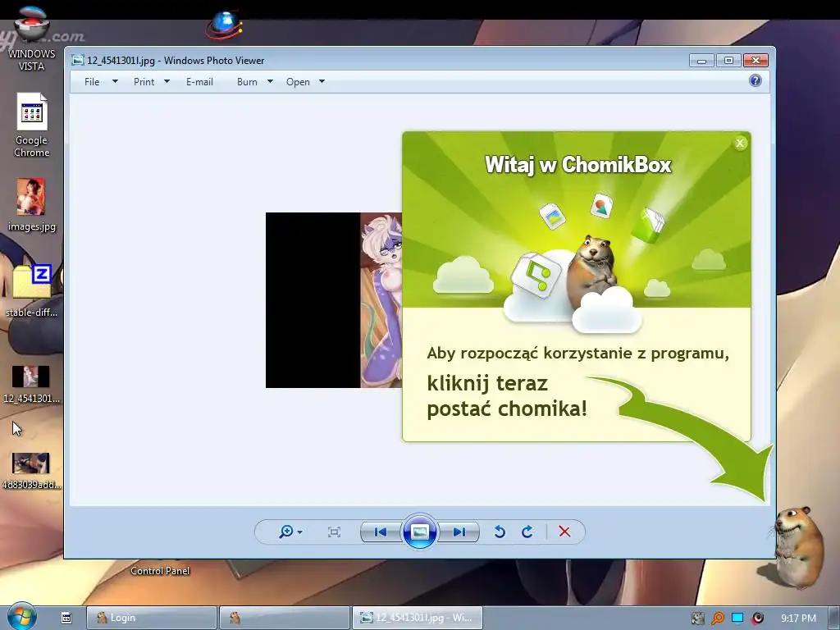Screen dimensions: 840x630
Task: Click the hamster illustration in ChomikBox popup
Action: pos(592,273)
